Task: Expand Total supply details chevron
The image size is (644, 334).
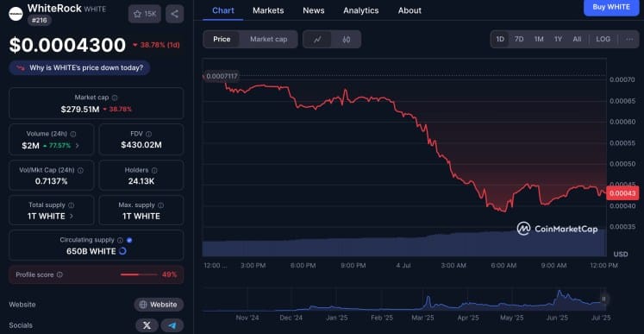Action: pyautogui.click(x=72, y=216)
